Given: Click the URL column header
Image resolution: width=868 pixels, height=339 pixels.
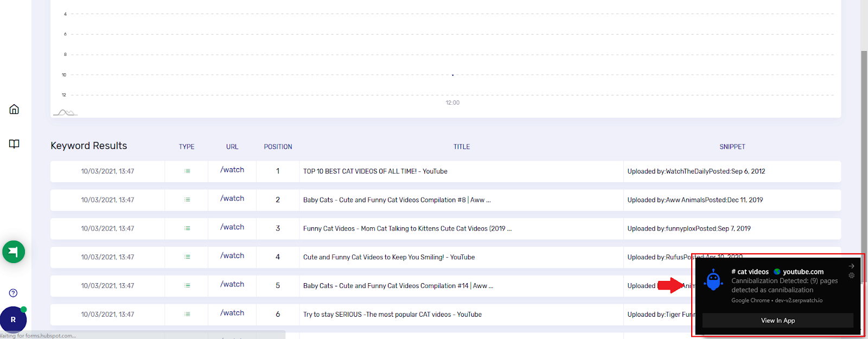Looking at the screenshot, I should click(232, 147).
